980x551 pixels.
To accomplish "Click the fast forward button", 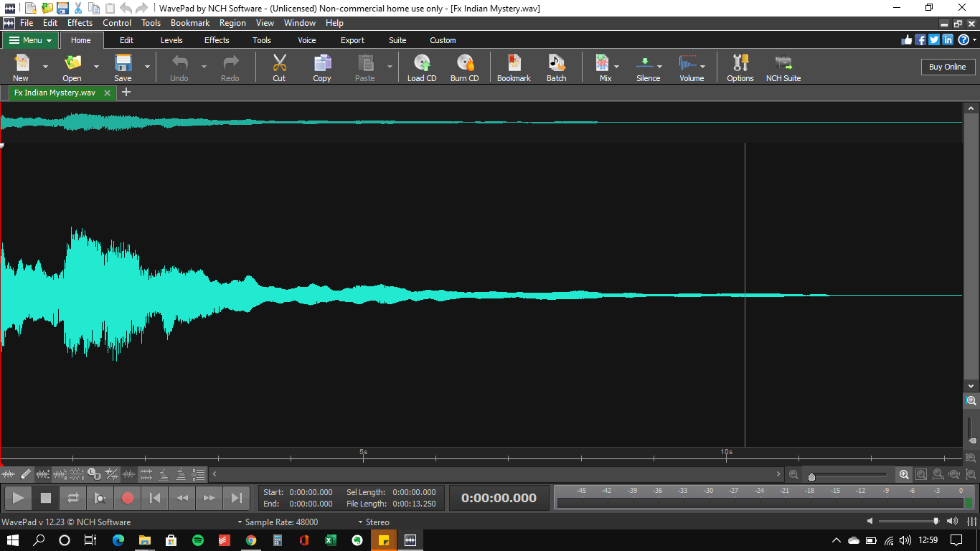I will (209, 498).
